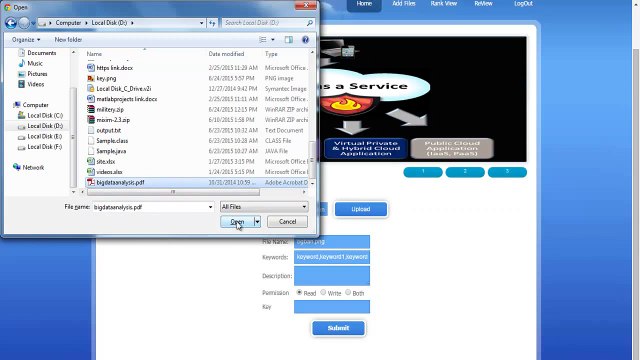Click the change view icon
640x360 pixels.
263,40
